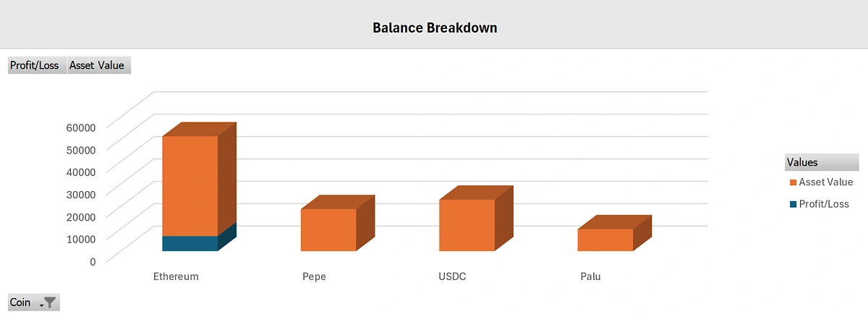Select the Pepe category axis label
The height and width of the screenshot is (317, 868).
click(314, 276)
